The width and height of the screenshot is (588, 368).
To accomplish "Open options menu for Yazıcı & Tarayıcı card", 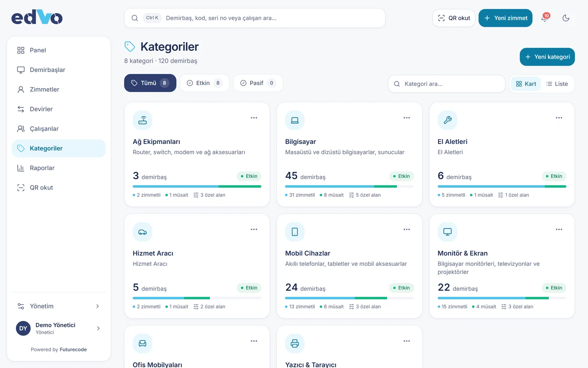I will pyautogui.click(x=407, y=341).
